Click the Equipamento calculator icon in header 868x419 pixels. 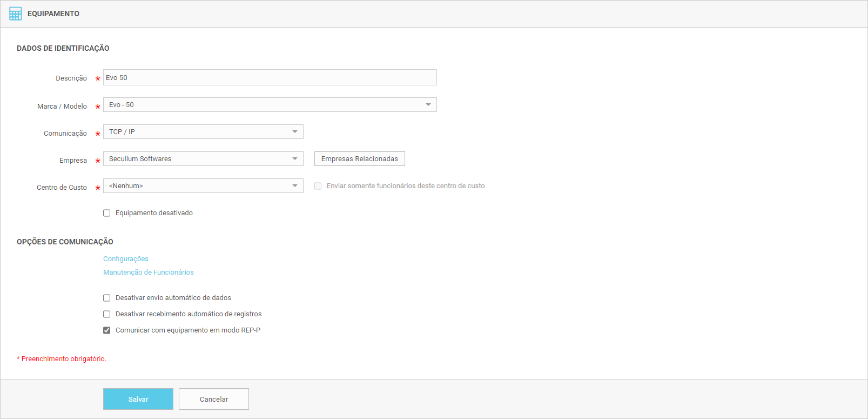(16, 14)
